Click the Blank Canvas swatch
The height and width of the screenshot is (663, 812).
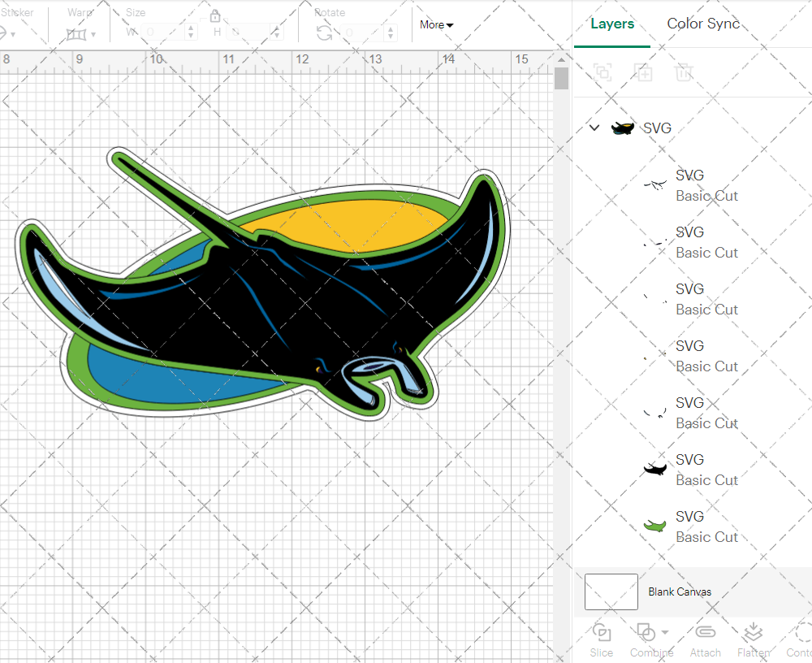611,591
